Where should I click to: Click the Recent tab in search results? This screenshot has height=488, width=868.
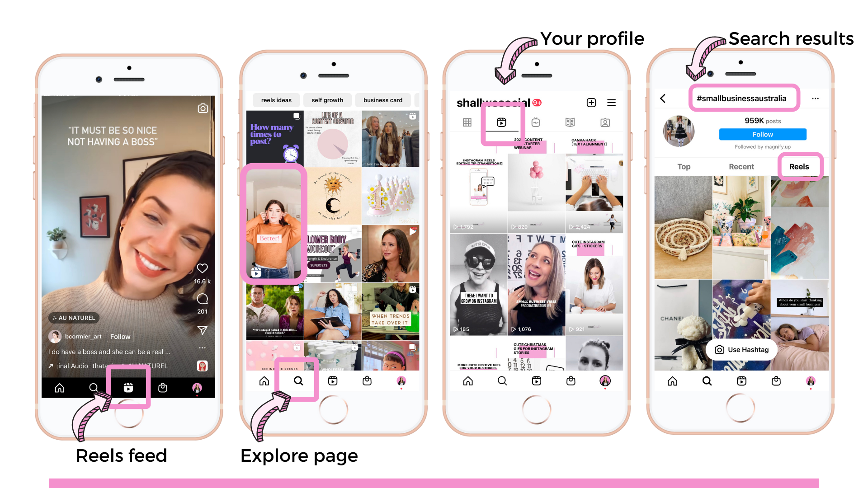click(x=741, y=167)
